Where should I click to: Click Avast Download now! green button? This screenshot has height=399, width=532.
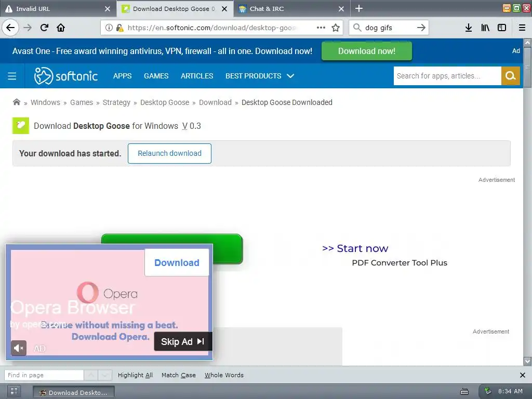(x=366, y=51)
